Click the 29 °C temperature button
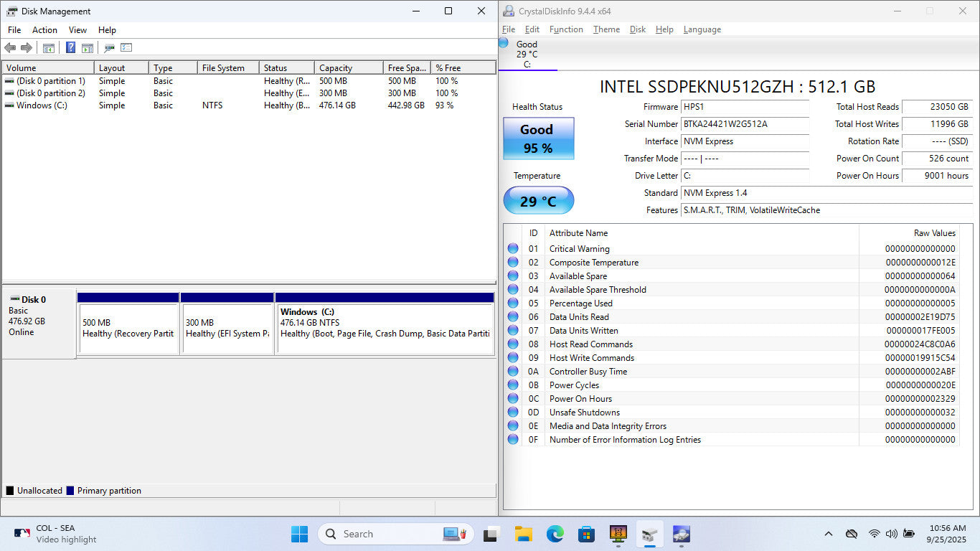 tap(538, 201)
